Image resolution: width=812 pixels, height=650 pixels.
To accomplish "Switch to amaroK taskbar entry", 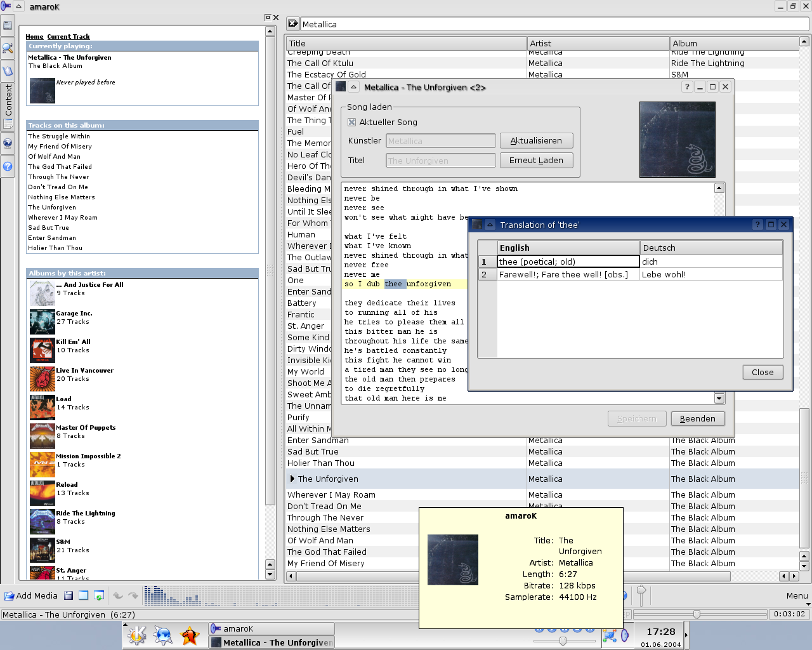I will click(x=271, y=628).
